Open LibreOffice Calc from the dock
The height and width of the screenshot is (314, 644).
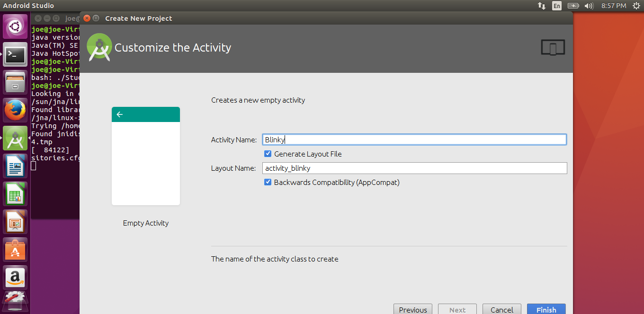[x=15, y=194]
